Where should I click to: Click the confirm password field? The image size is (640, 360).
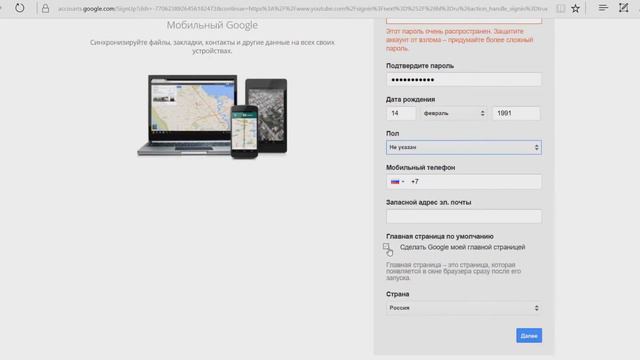click(464, 80)
